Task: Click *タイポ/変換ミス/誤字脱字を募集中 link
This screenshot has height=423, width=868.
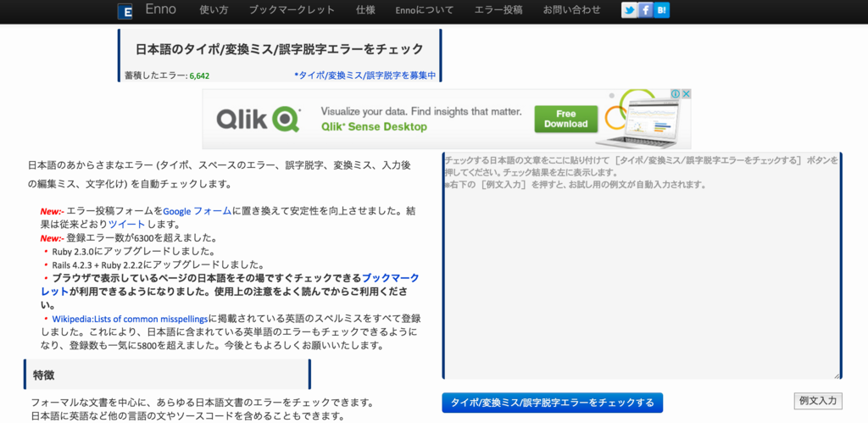Action: [364, 75]
